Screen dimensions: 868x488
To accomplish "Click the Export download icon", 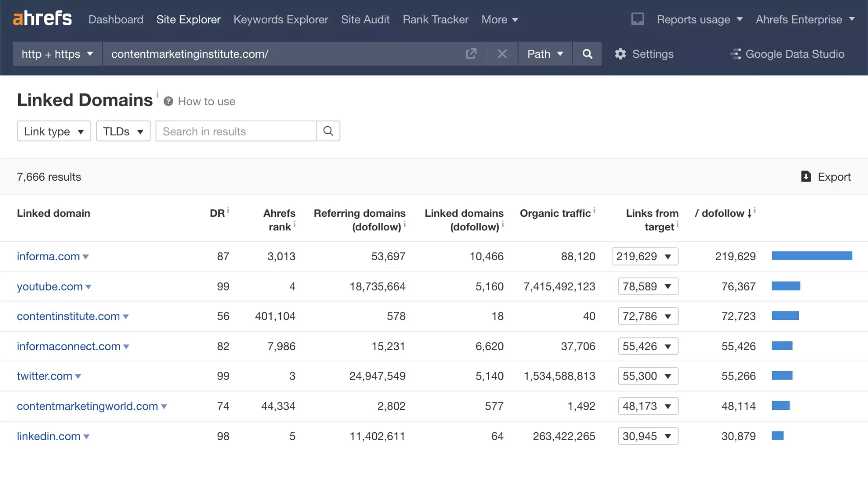I will point(806,177).
